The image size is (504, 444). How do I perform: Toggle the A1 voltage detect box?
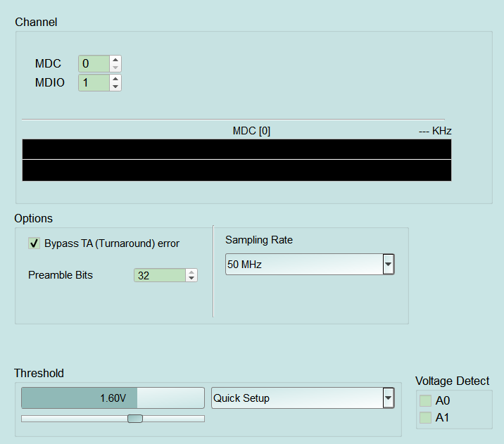click(426, 417)
